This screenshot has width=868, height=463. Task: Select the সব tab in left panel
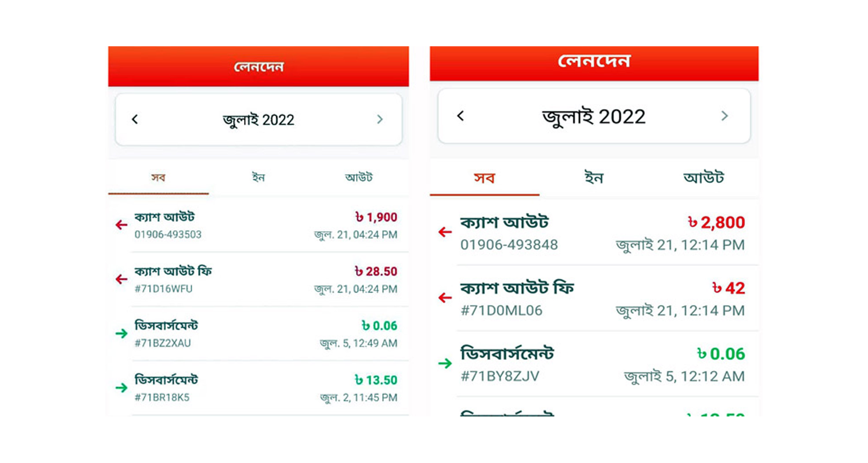click(158, 177)
